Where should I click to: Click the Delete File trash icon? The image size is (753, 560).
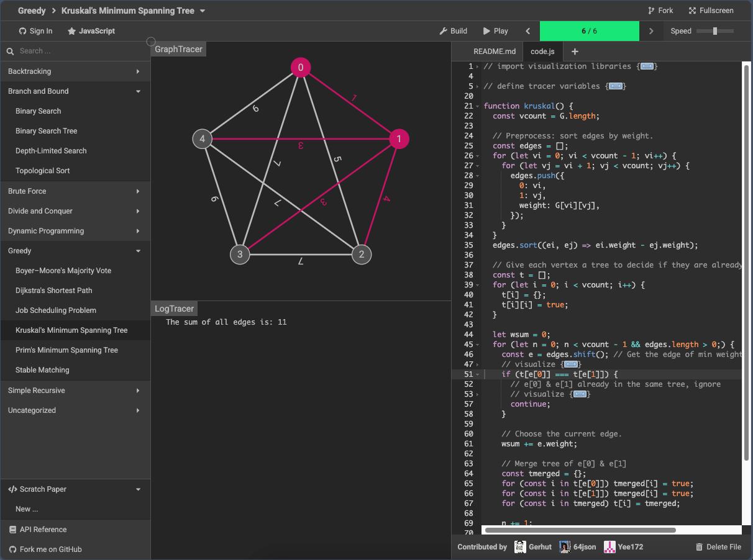coord(699,547)
